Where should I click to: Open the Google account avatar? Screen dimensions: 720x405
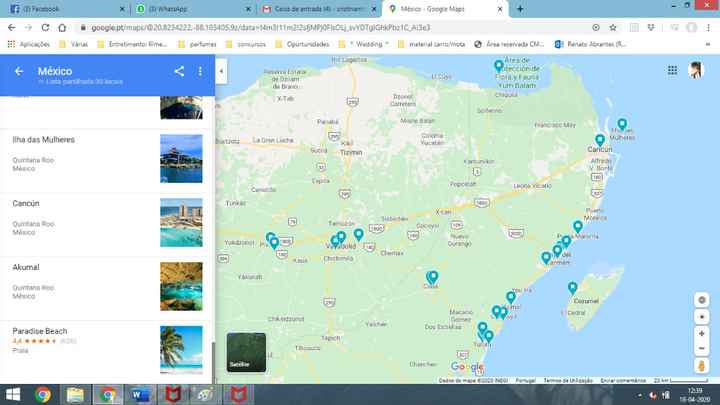pos(696,70)
